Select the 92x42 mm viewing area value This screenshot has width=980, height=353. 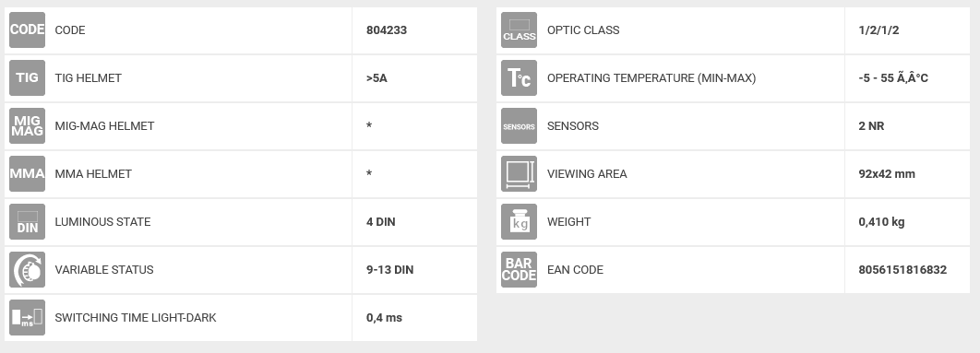click(887, 173)
